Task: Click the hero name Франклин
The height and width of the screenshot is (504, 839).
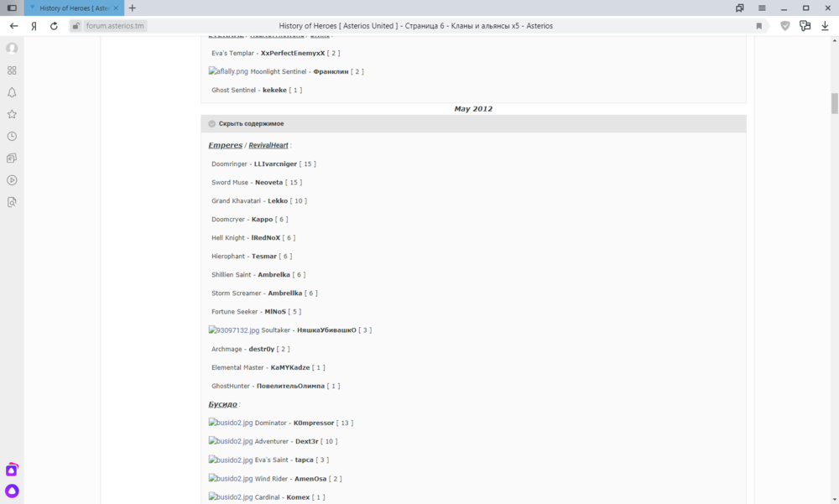Action: [331, 71]
